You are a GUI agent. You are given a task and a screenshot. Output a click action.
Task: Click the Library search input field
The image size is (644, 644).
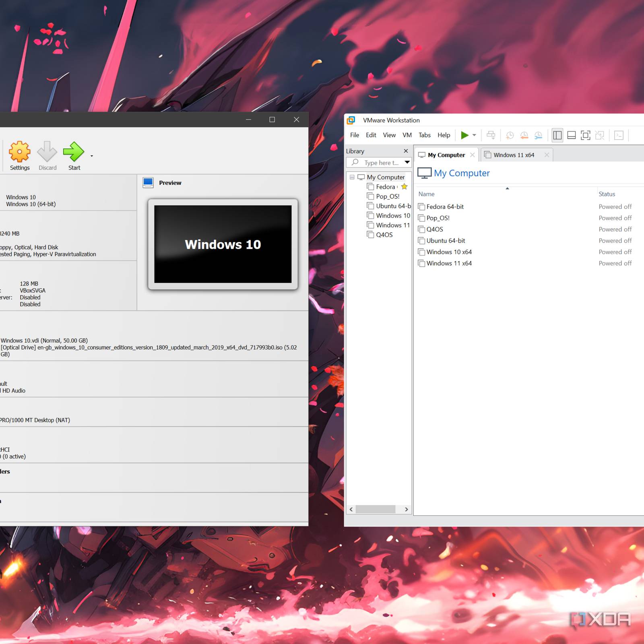[381, 163]
